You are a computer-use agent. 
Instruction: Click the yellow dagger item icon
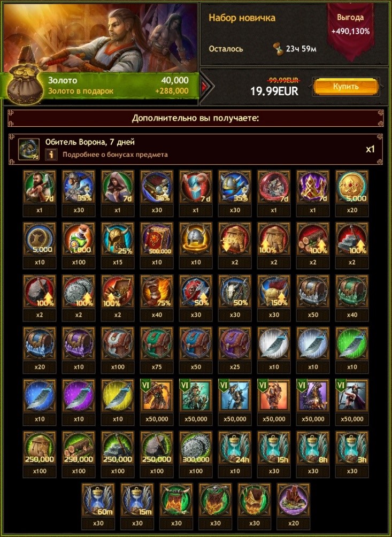(x=118, y=396)
